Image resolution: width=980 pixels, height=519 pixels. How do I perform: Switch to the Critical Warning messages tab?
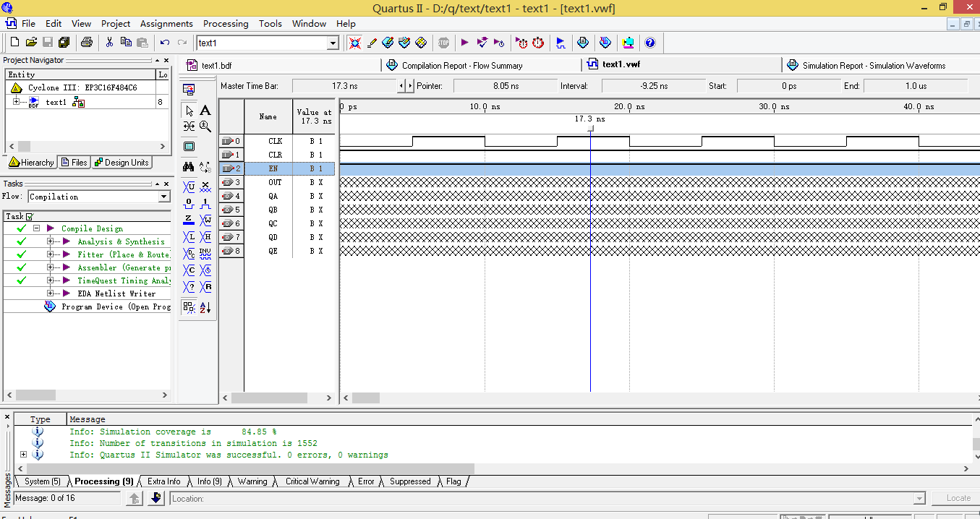(312, 481)
